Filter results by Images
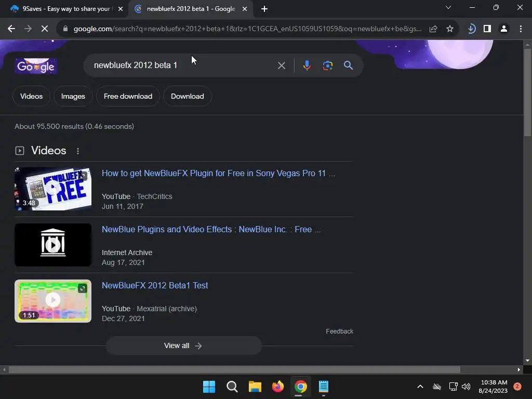 point(73,96)
